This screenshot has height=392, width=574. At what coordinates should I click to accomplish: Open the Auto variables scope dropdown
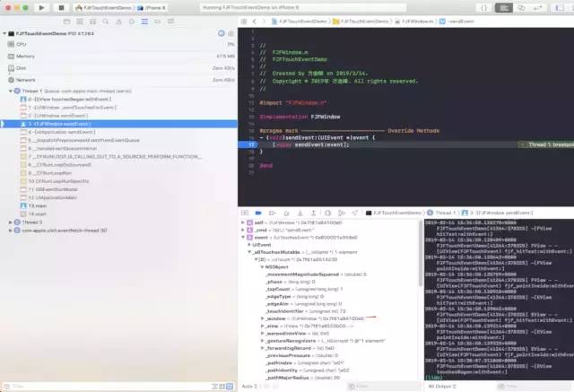tap(249, 386)
